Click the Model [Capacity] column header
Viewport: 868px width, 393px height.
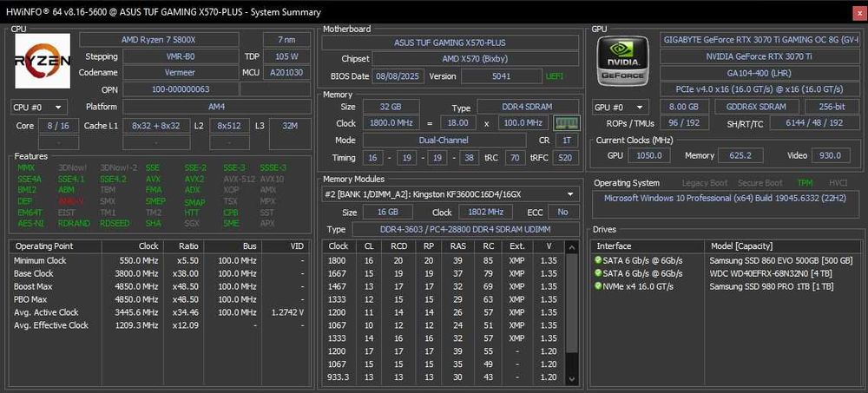[x=740, y=246]
